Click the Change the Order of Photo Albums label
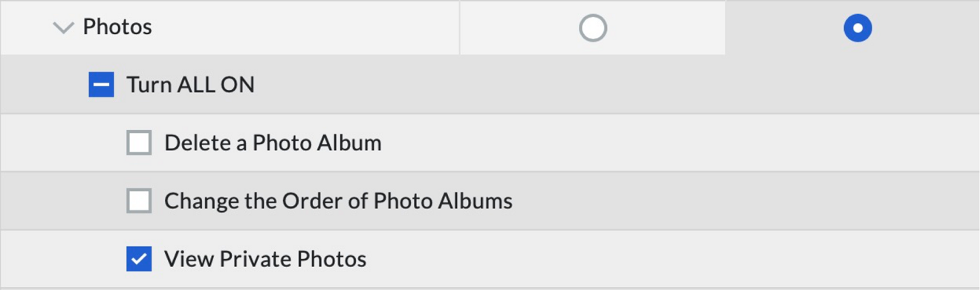 point(338,201)
